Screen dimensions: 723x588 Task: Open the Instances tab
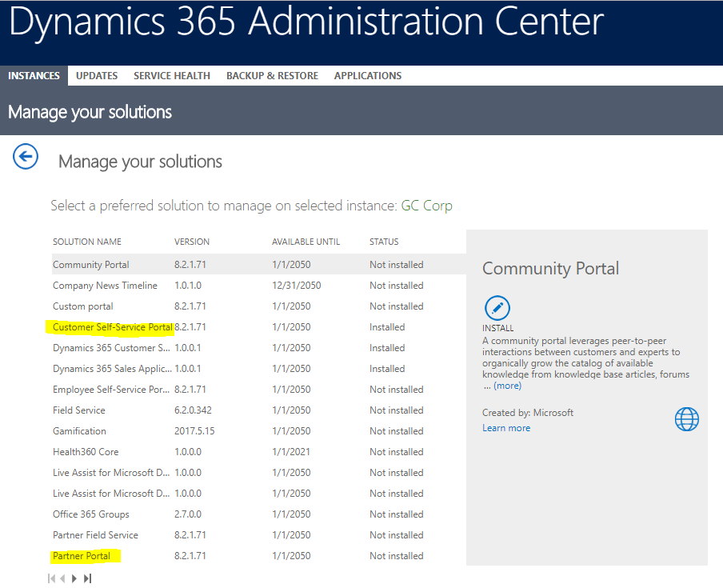34,76
